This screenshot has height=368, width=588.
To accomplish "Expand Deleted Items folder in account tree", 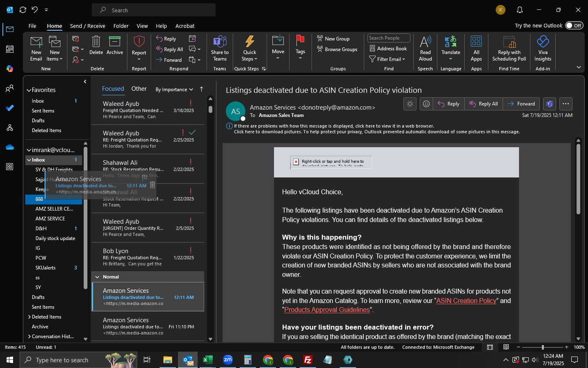I will 29,317.
